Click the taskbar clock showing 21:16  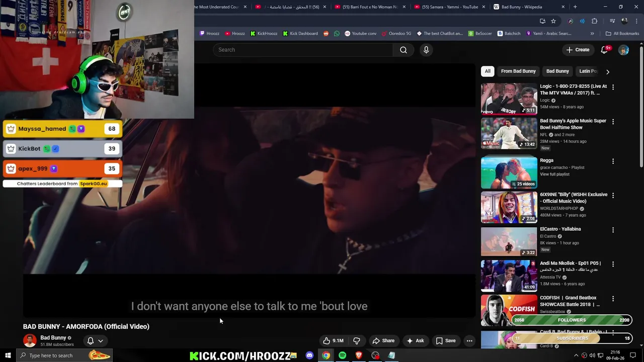click(x=615, y=355)
